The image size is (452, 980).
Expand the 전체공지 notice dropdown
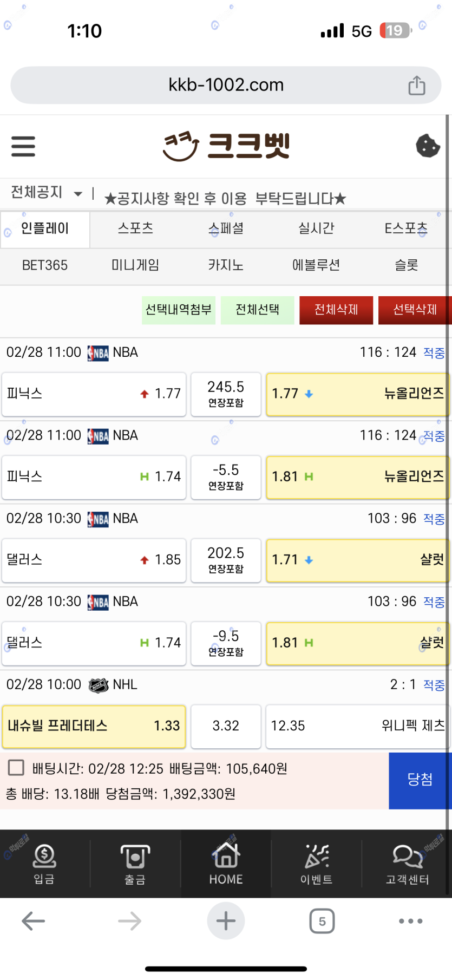click(78, 193)
